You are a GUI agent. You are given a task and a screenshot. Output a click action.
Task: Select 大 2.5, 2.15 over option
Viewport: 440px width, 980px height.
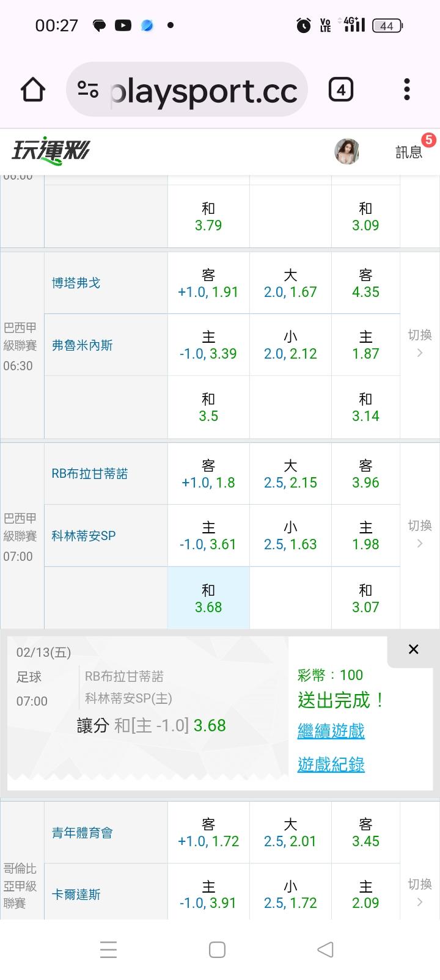click(290, 474)
